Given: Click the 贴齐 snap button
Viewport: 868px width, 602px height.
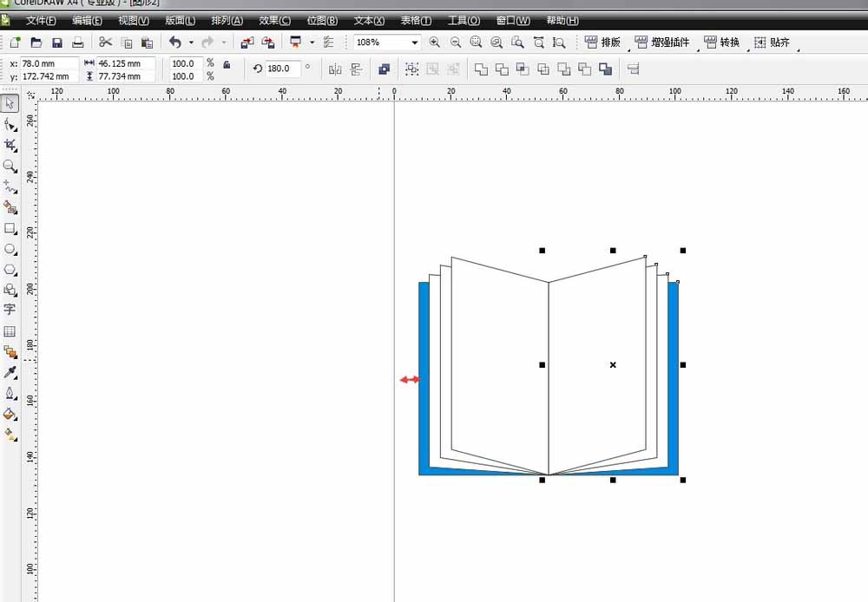Looking at the screenshot, I should coord(772,43).
